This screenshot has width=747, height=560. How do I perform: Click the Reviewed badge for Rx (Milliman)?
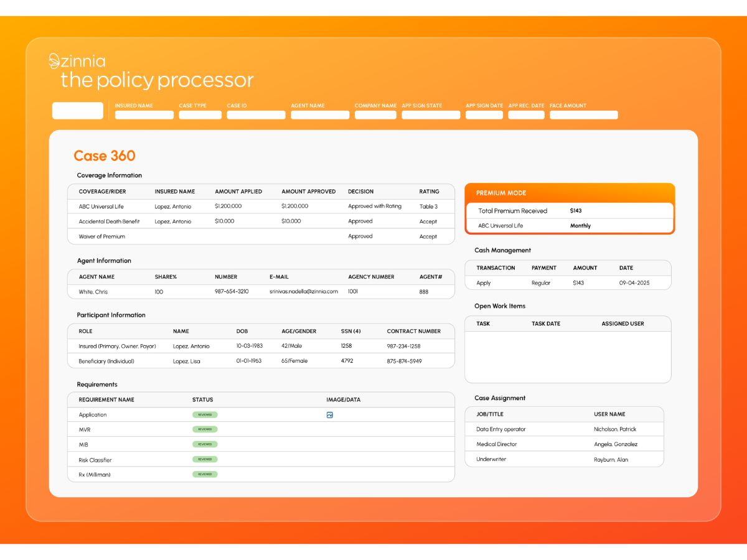pos(205,474)
